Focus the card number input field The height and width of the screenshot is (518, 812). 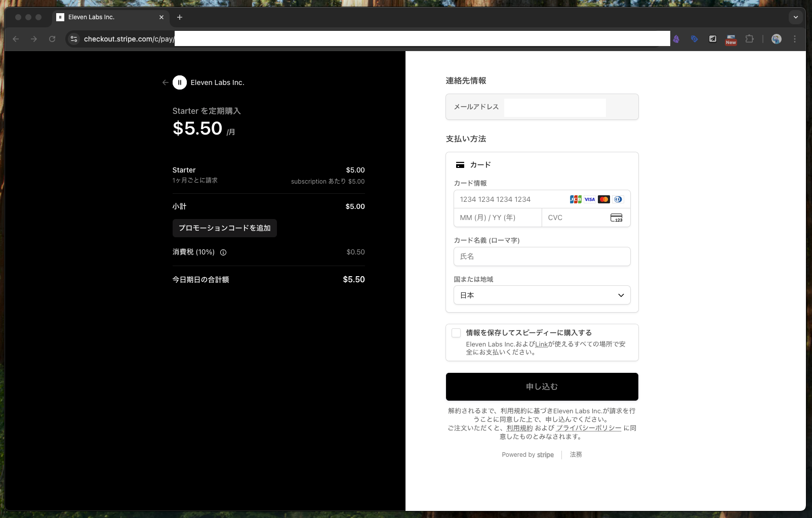(511, 199)
